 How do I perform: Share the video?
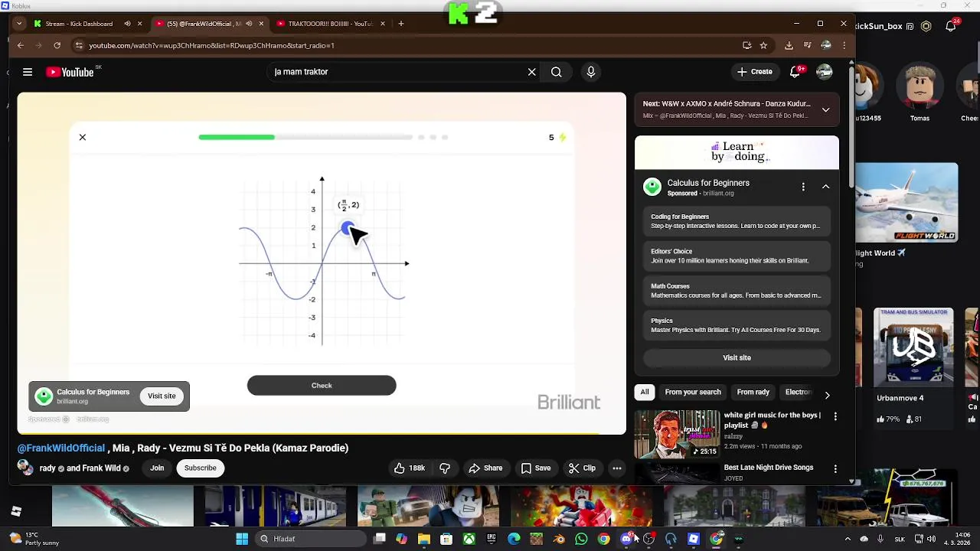click(x=485, y=468)
